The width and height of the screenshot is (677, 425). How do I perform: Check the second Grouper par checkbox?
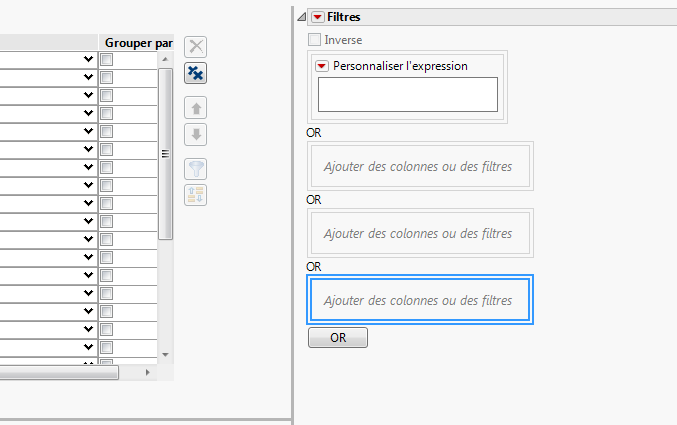(107, 77)
